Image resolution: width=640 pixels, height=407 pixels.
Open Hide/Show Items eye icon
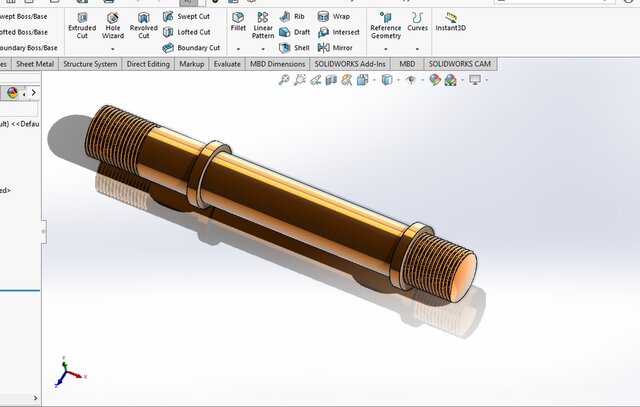(x=411, y=80)
